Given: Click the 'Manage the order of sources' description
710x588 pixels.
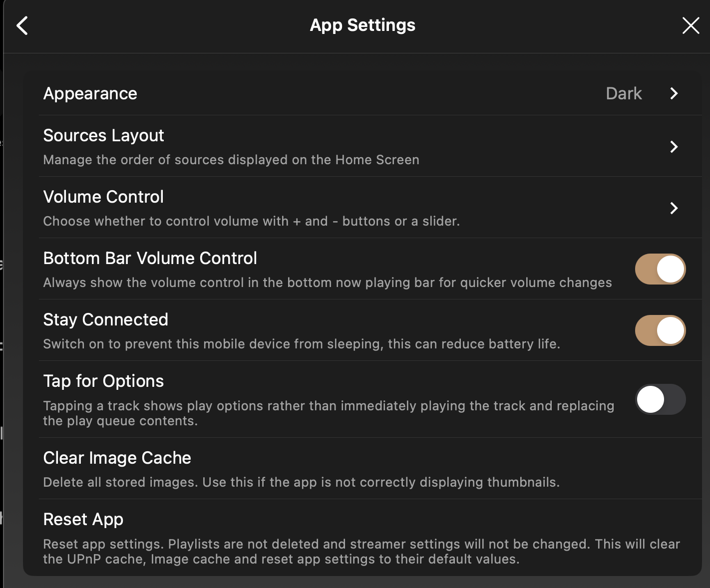Looking at the screenshot, I should pyautogui.click(x=231, y=160).
